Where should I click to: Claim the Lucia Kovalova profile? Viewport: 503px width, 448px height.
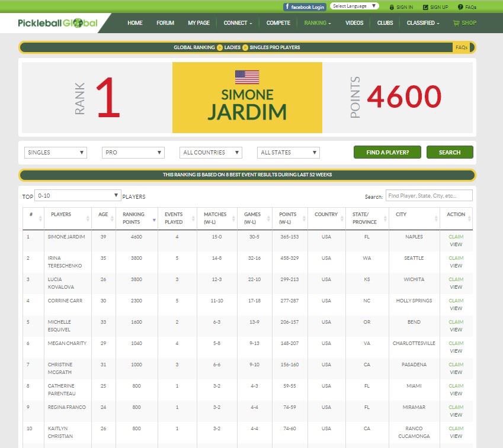point(456,279)
